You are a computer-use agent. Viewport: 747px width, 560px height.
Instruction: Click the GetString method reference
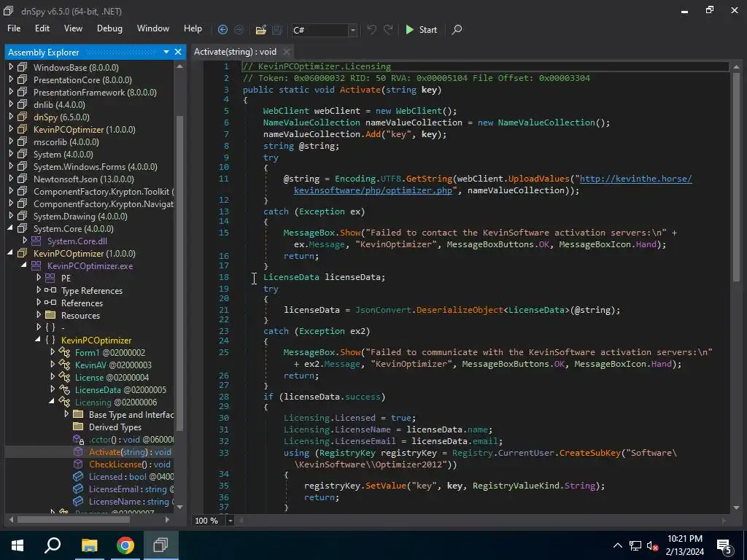(429, 179)
